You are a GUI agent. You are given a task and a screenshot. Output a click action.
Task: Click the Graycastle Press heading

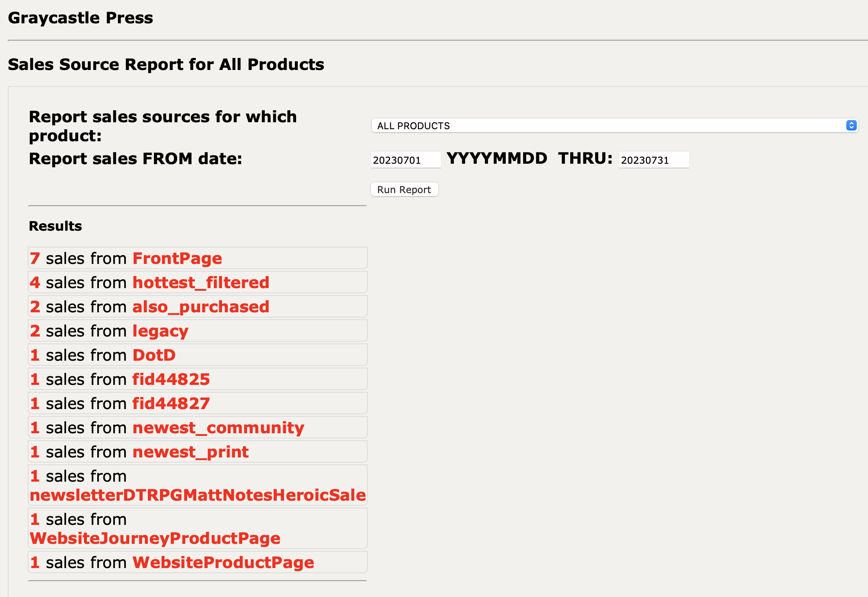(80, 18)
